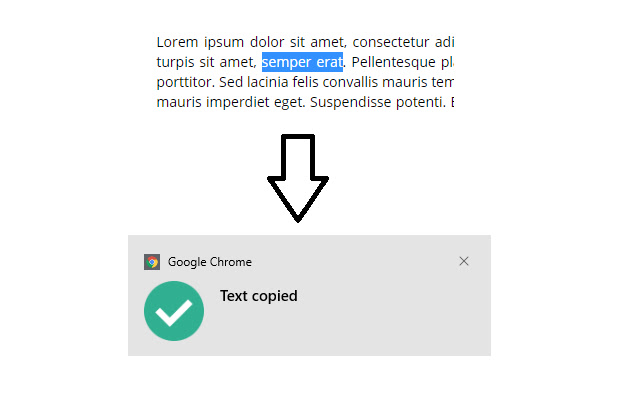Image resolution: width=640 pixels, height=400 pixels.
Task: Click the word 'porttitor' in third line
Action: coord(184,82)
